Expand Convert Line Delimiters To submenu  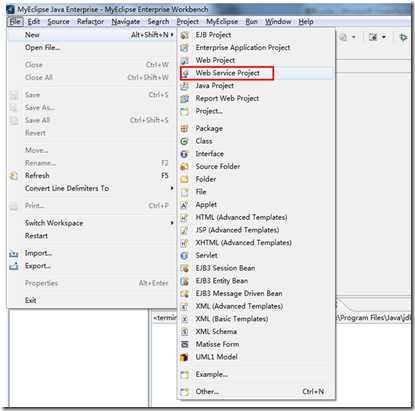(x=172, y=188)
